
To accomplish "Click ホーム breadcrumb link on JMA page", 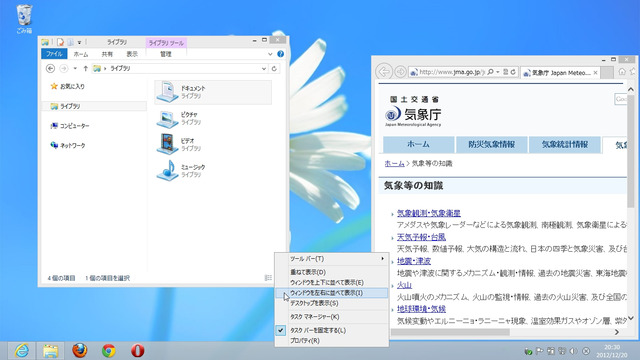I will [x=394, y=163].
